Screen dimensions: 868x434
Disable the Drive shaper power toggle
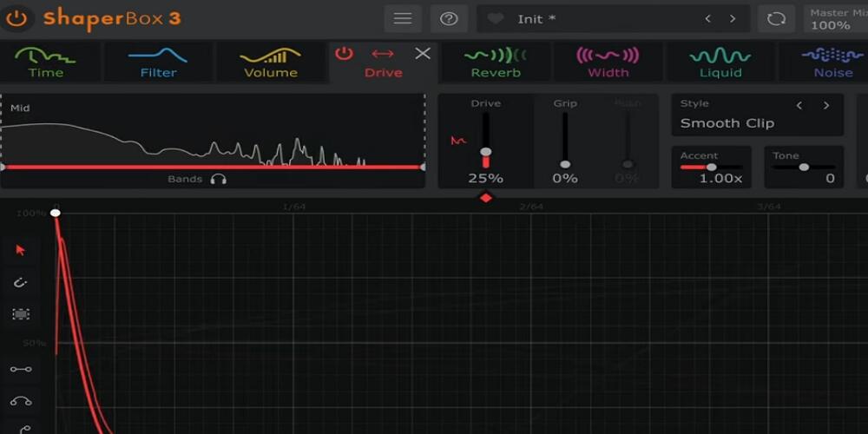click(x=344, y=53)
